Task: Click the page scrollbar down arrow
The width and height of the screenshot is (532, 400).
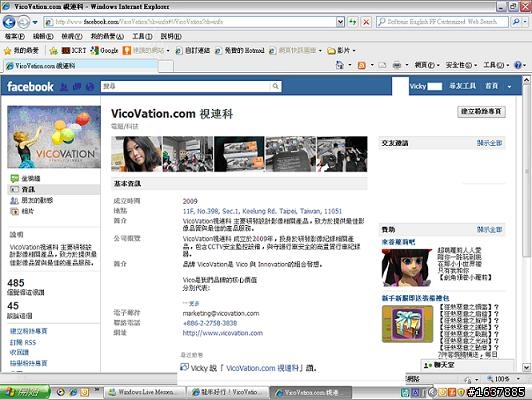Action: 527,367
